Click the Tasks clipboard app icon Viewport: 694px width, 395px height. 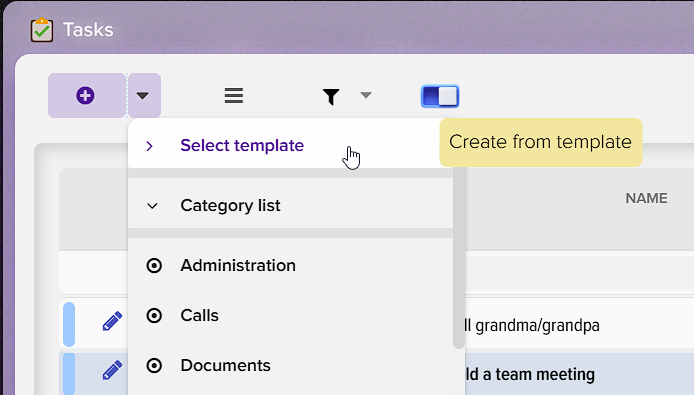point(42,30)
